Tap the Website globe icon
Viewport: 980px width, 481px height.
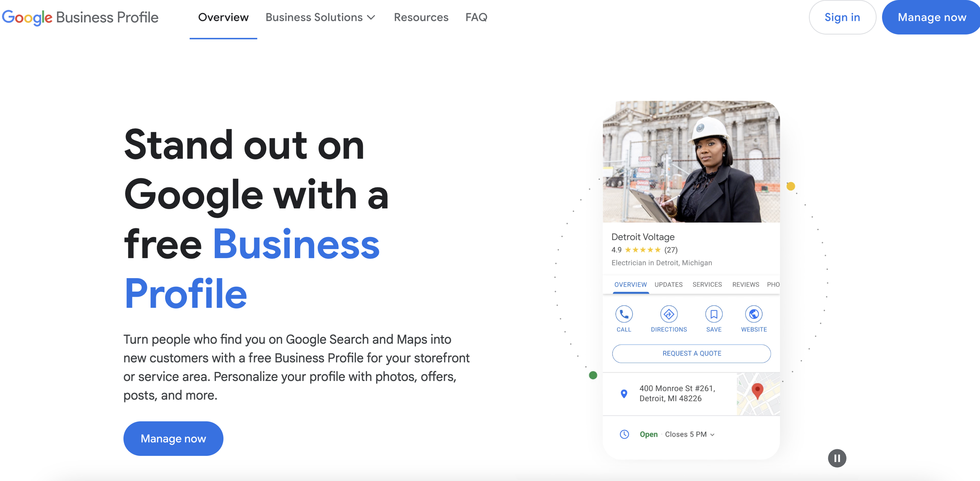tap(754, 314)
